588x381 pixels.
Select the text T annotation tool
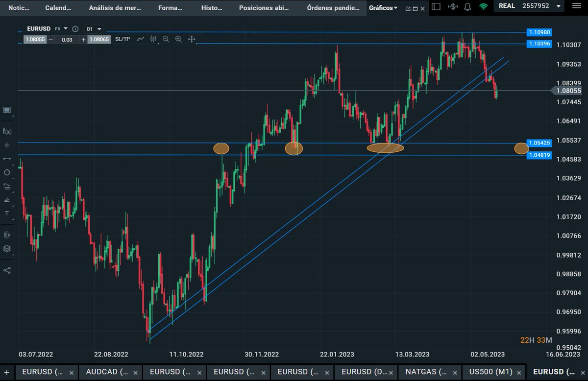coord(7,214)
